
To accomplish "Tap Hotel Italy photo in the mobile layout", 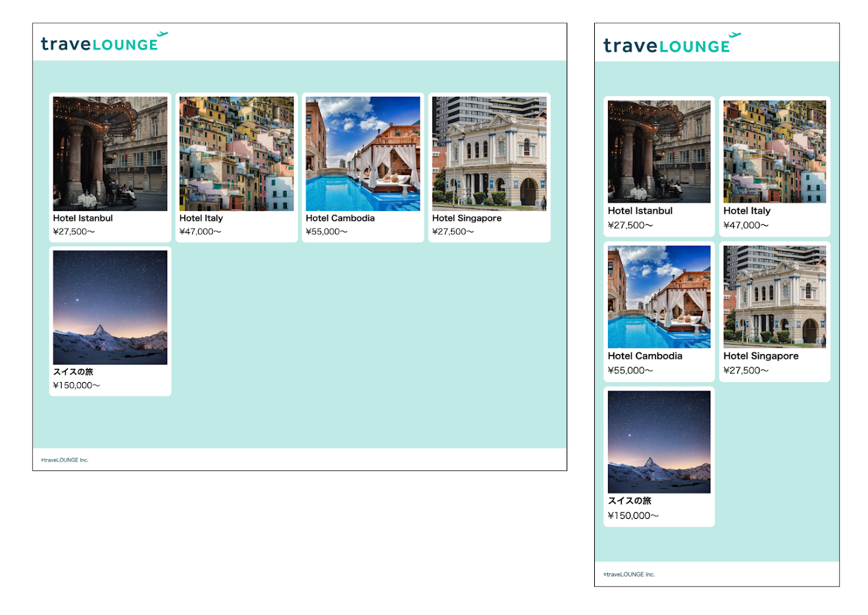I will tap(775, 151).
